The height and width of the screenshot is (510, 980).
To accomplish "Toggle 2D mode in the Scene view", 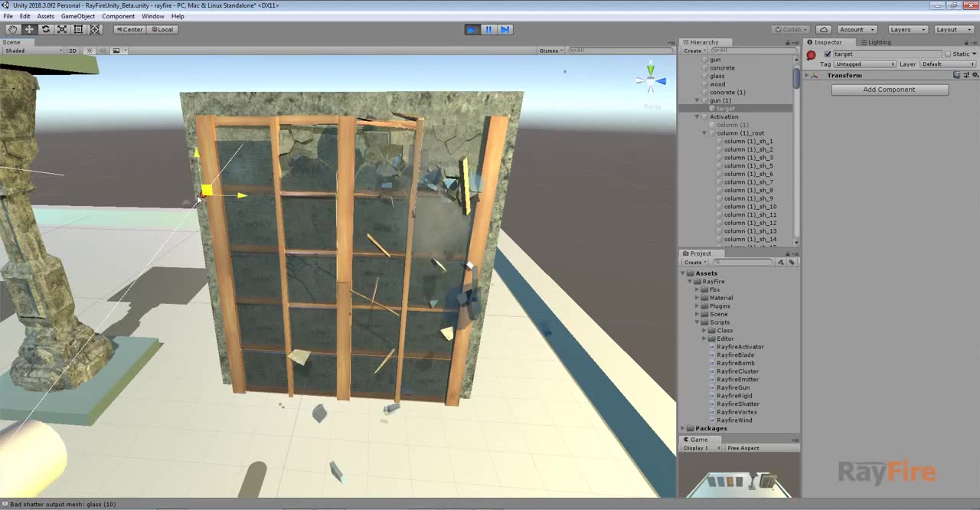I will click(x=72, y=51).
